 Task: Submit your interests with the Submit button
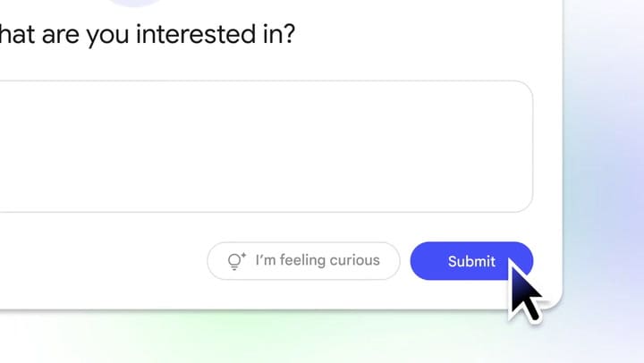tap(471, 261)
